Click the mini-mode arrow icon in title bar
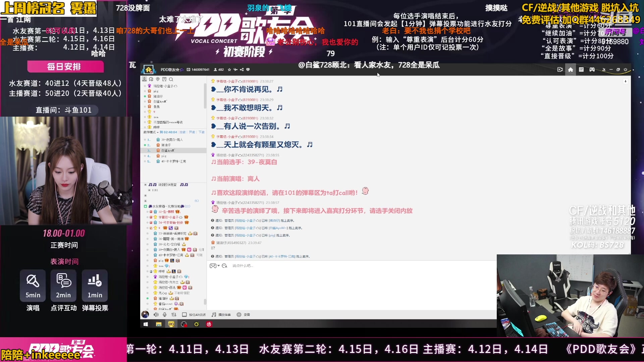This screenshot has width=644, height=362. pos(604,70)
